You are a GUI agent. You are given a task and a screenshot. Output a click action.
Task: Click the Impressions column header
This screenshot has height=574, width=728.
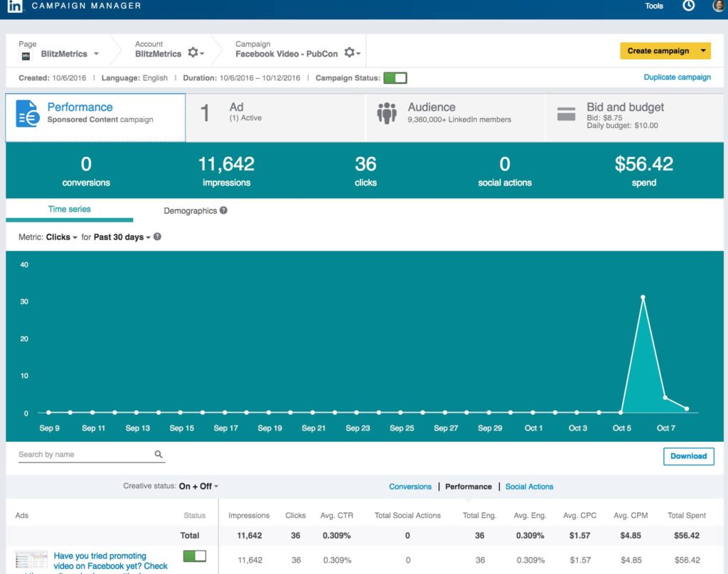click(x=248, y=515)
